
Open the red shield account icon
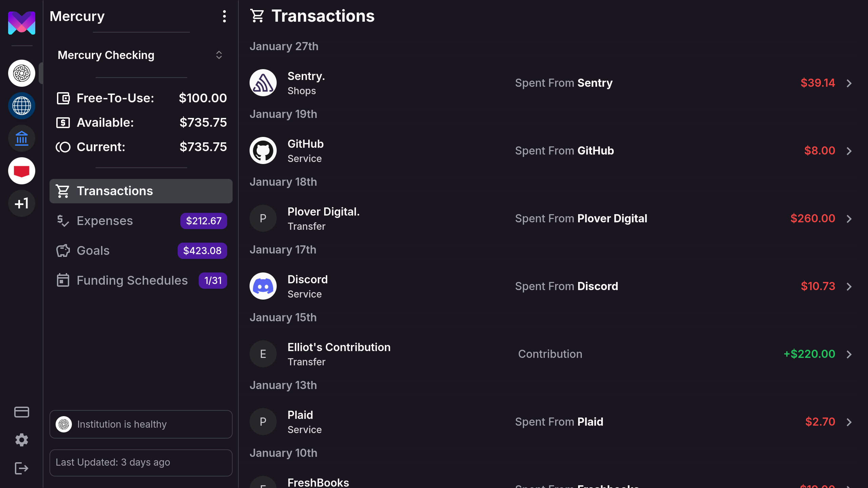tap(21, 170)
